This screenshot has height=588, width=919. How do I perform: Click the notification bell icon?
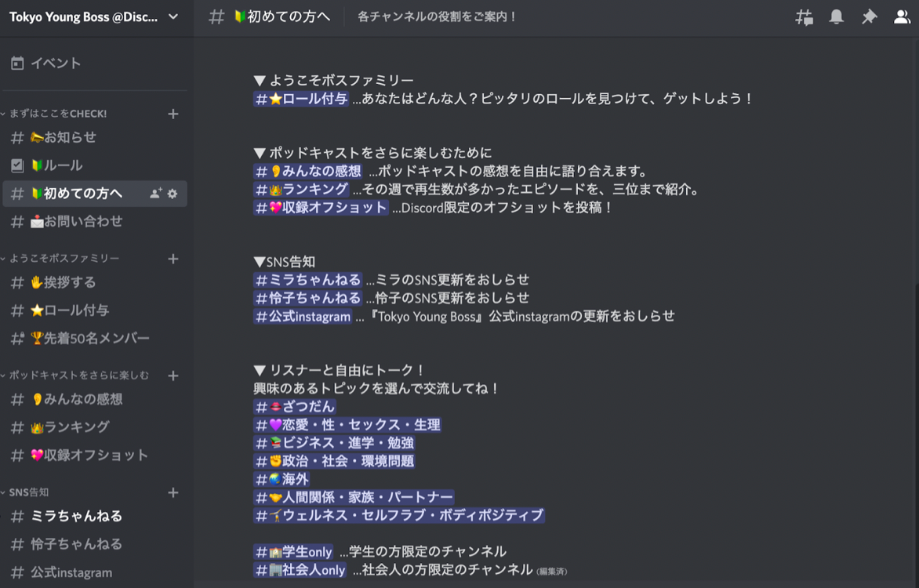pyautogui.click(x=837, y=17)
